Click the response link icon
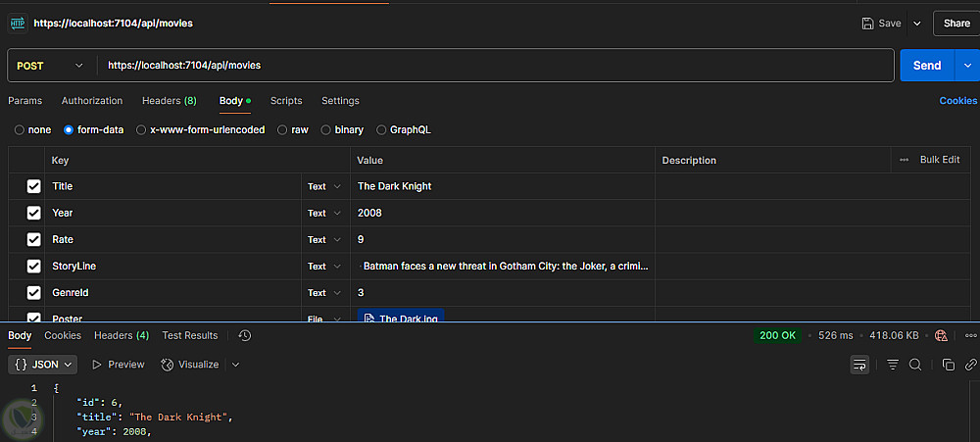 coord(971,365)
